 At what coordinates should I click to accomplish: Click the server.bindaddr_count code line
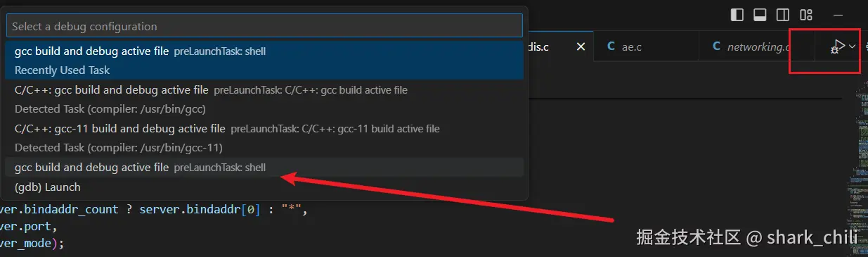pos(154,211)
